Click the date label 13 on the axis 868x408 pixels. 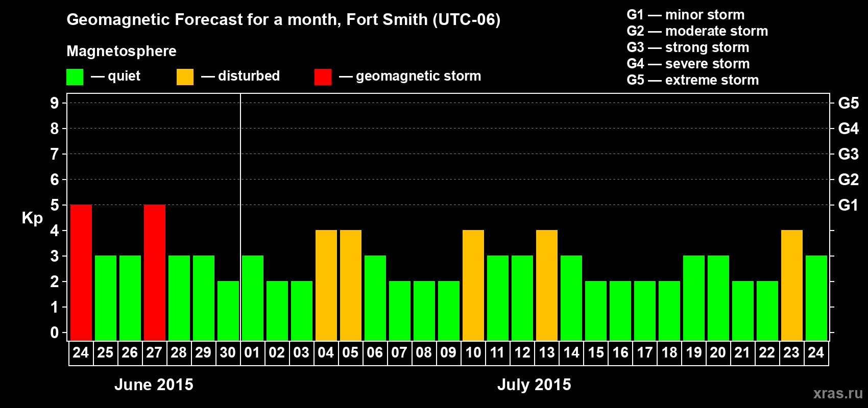tap(547, 353)
